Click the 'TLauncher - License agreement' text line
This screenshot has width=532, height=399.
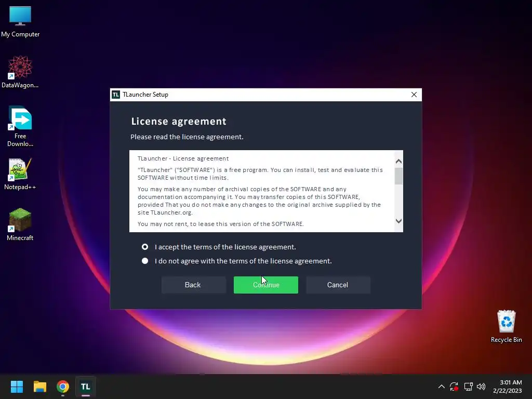tap(183, 158)
